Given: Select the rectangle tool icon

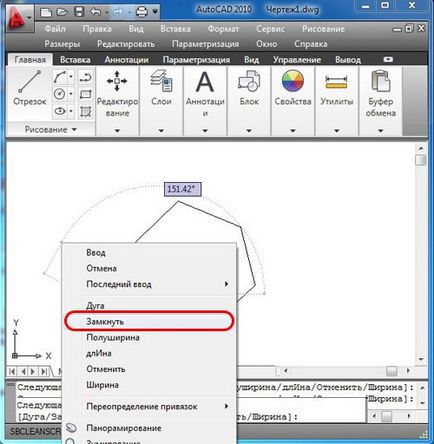Looking at the screenshot, I should coord(86,94).
